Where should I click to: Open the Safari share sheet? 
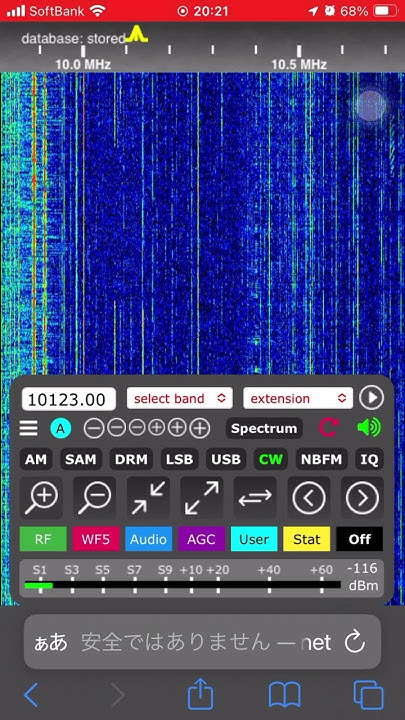click(201, 692)
